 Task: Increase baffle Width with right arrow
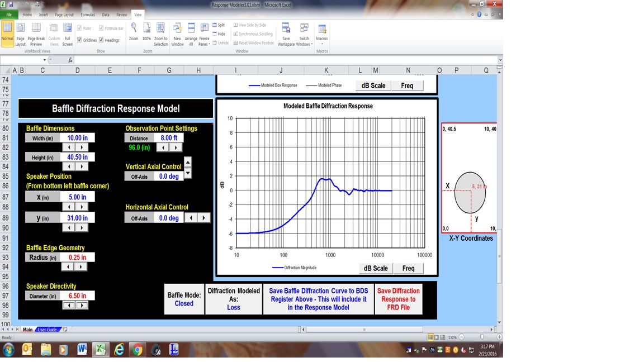[x=82, y=147]
